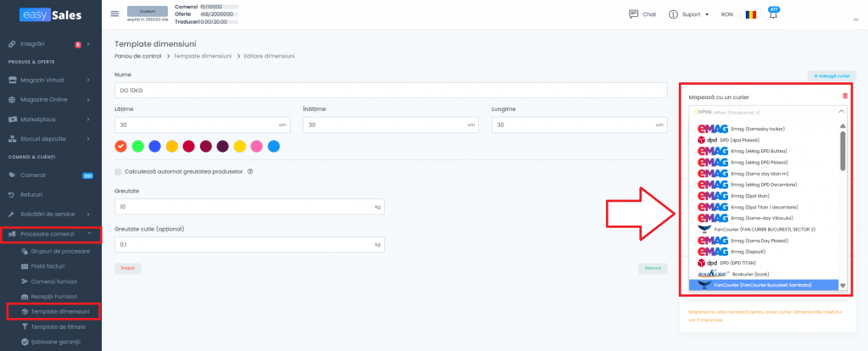The image size is (868, 351).
Task: Select Emag (Sameday locker) option
Action: tap(764, 128)
